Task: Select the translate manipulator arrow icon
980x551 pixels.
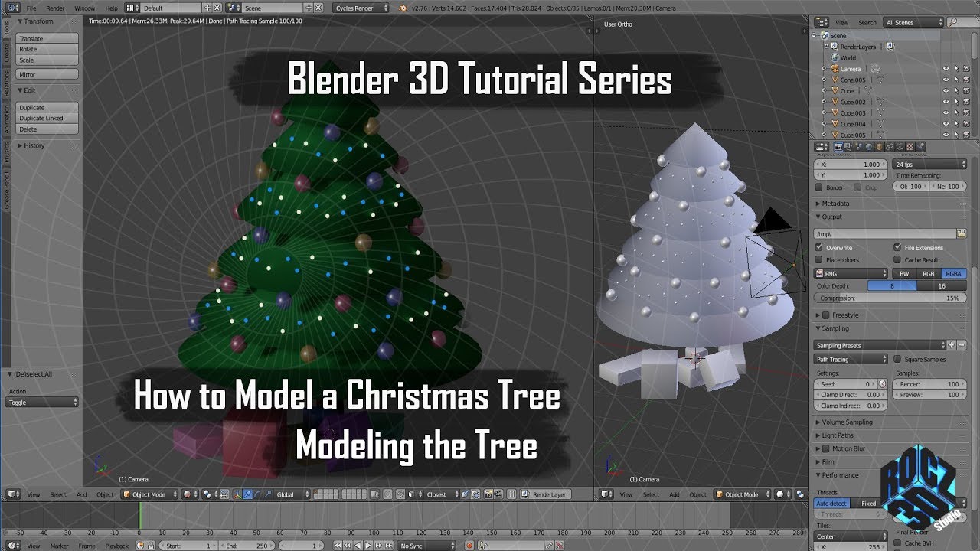Action: (x=247, y=494)
